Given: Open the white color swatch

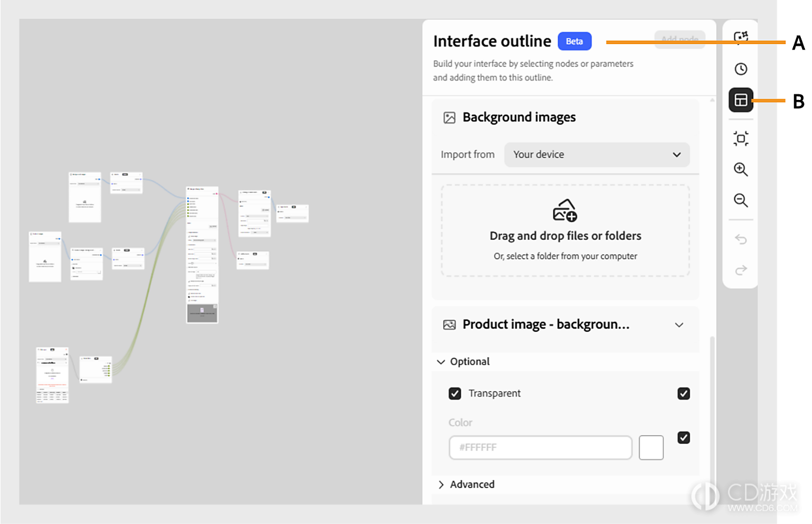Looking at the screenshot, I should (651, 448).
